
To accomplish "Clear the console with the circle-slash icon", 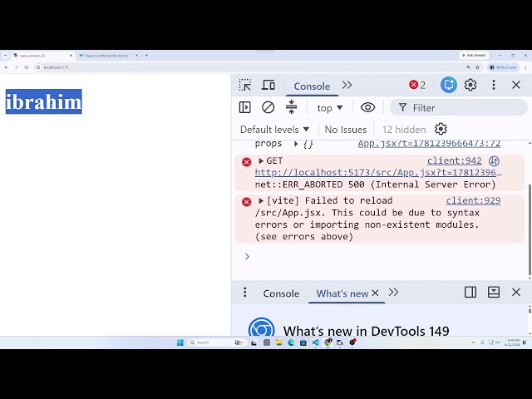I will point(268,107).
